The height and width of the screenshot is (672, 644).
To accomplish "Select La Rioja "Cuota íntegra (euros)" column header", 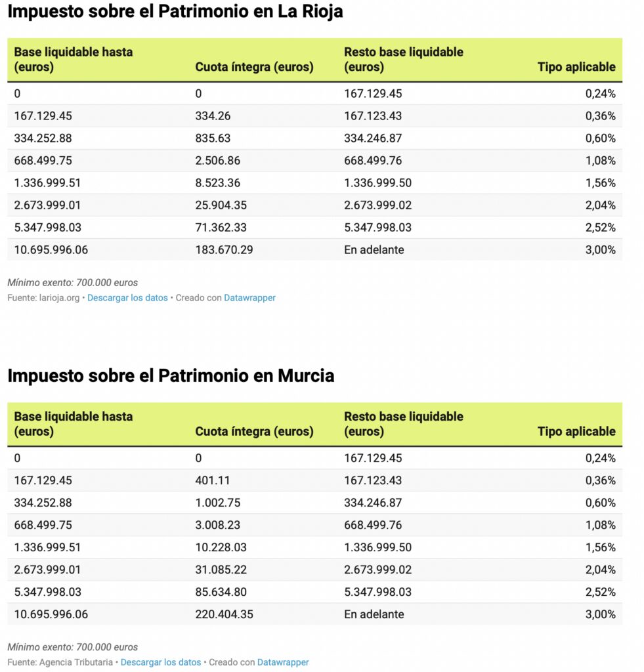I will click(x=254, y=67).
